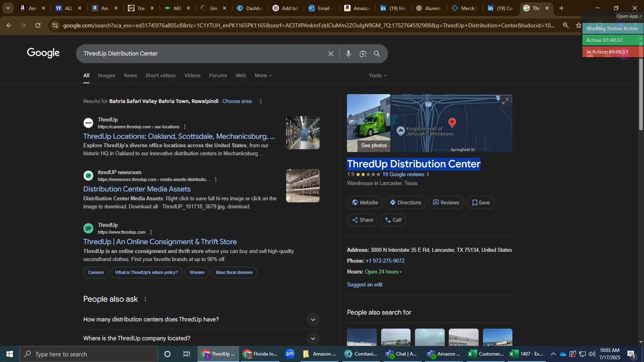The width and height of the screenshot is (644, 362).
Task: Select Images search tab
Action: click(106, 76)
